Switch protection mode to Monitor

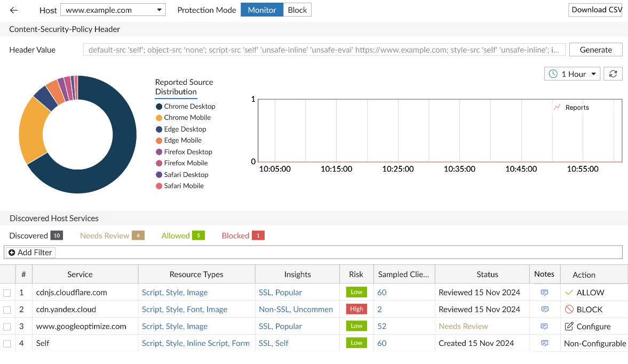coord(262,10)
